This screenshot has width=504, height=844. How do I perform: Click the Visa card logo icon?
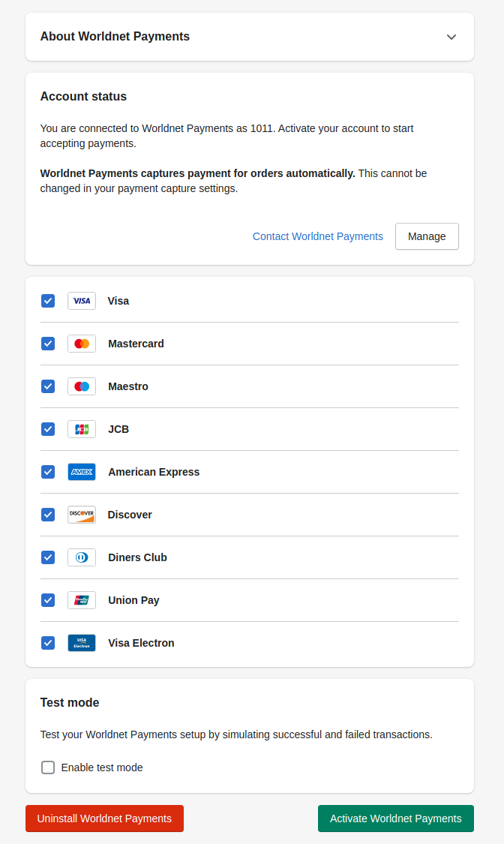coord(82,301)
